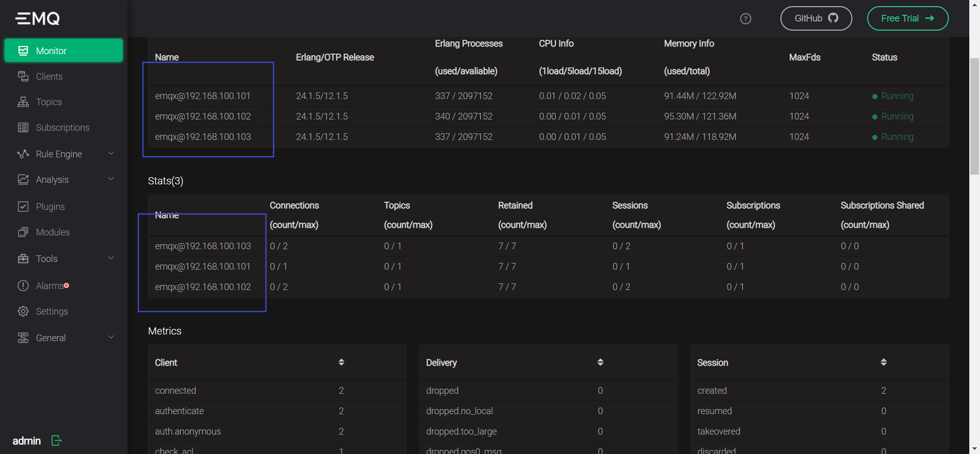This screenshot has width=980, height=454.
Task: Click the created session metric
Action: (x=712, y=391)
